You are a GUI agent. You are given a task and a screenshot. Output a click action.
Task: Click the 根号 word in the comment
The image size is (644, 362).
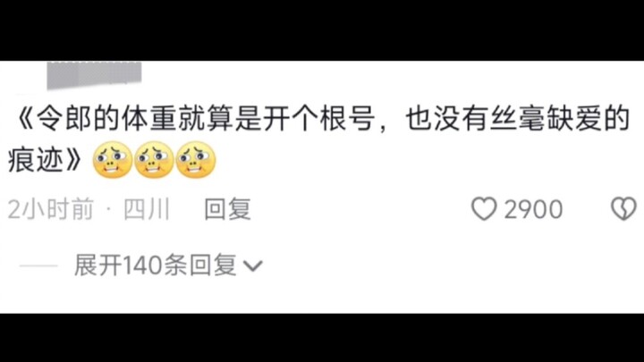(347, 118)
